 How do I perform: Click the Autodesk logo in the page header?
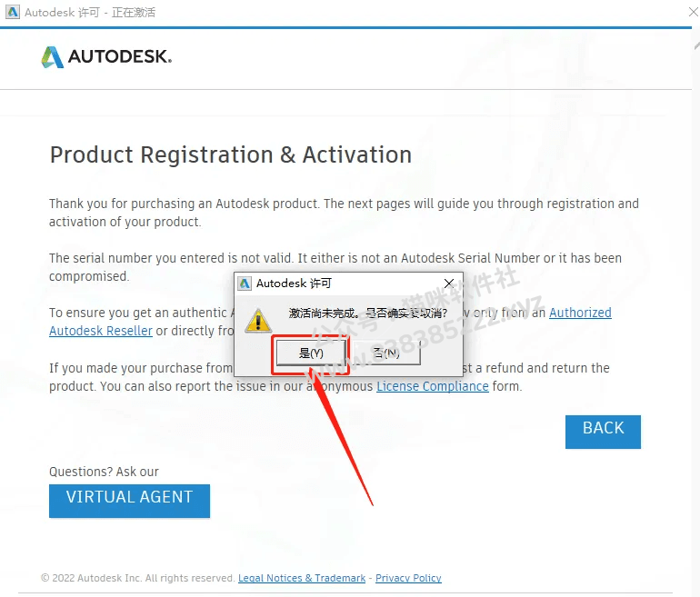pos(106,57)
